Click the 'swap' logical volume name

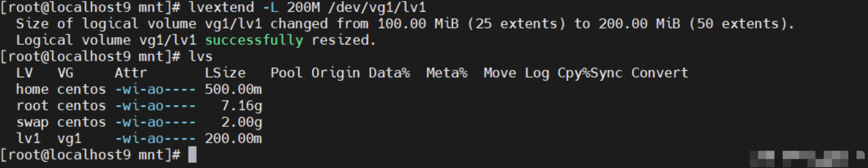pyautogui.click(x=32, y=123)
